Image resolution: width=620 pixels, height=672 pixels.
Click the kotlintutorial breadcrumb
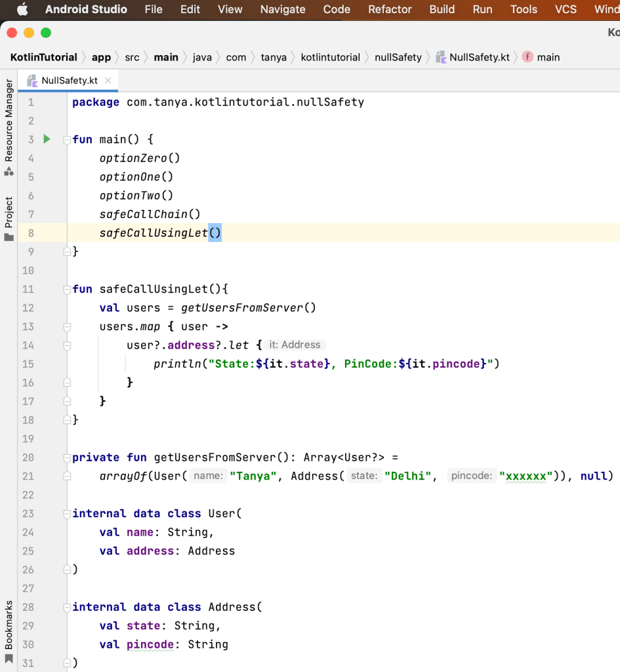pos(330,57)
